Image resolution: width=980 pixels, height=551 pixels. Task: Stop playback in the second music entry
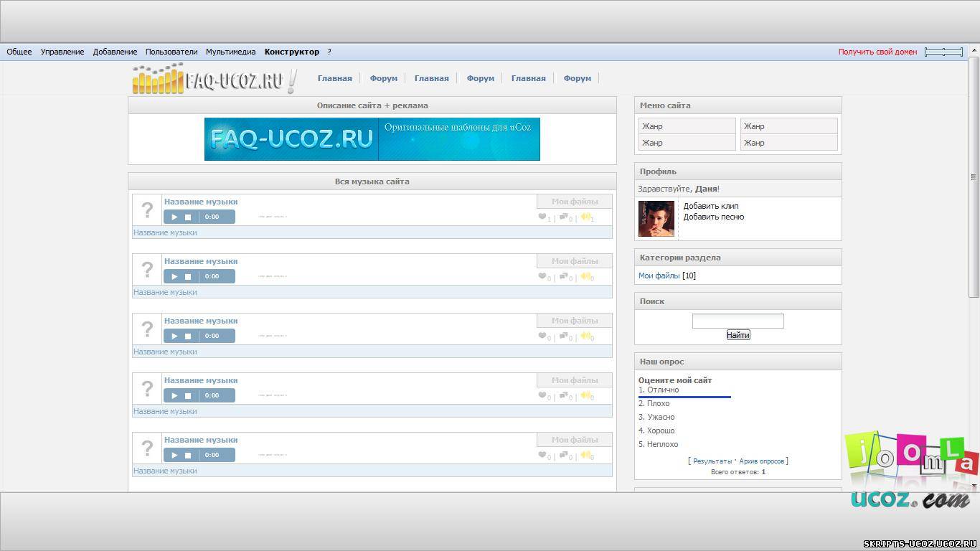click(x=188, y=276)
